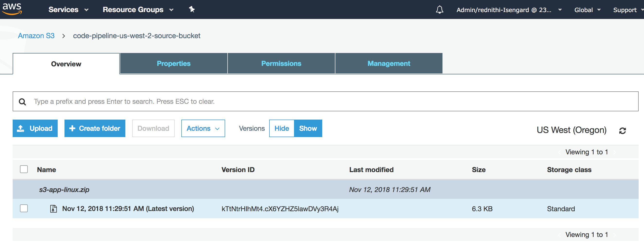Go to next page in top pagination

614,152
